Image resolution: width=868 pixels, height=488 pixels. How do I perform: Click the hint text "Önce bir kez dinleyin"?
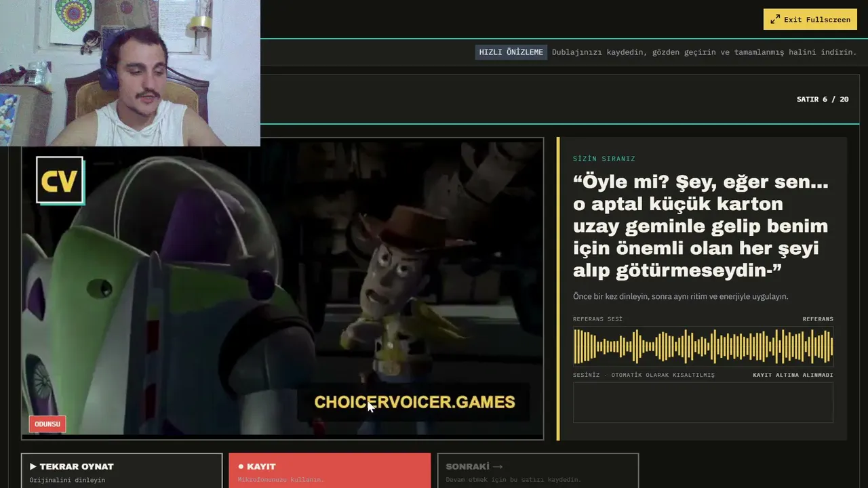[x=681, y=296]
